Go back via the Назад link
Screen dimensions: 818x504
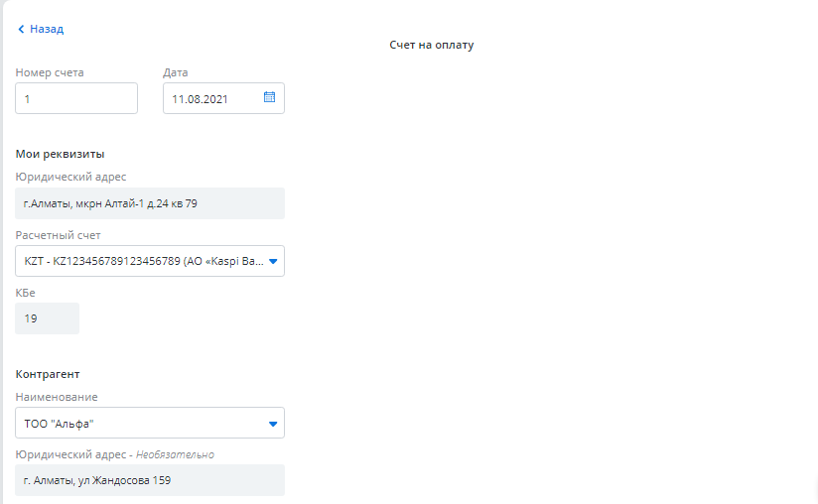[46, 30]
